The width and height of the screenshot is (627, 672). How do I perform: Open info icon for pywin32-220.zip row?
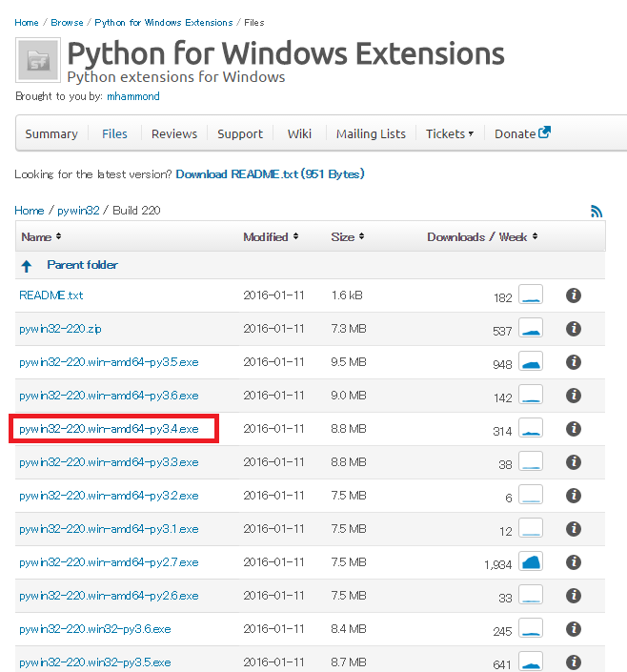tap(574, 329)
